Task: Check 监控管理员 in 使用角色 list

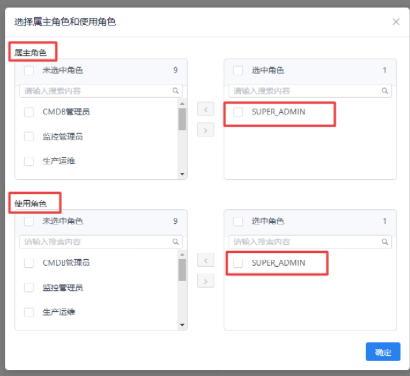Action: (x=29, y=288)
